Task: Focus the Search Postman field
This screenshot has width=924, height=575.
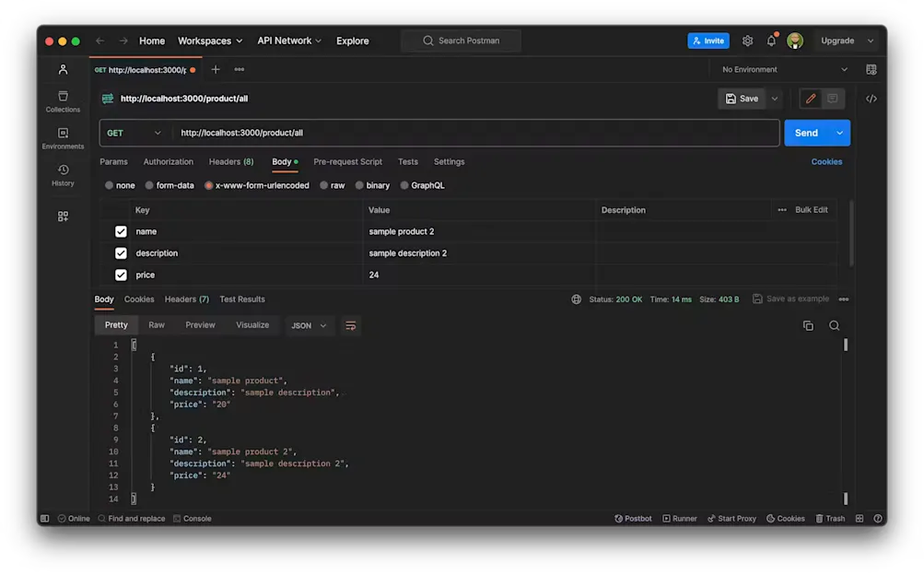Action: point(461,41)
